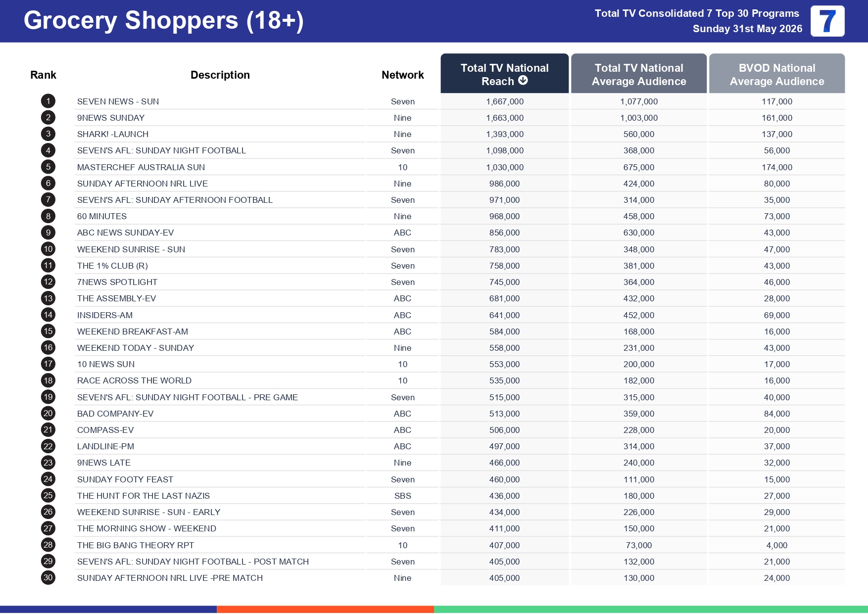Screen dimensions: 868x614
Task: Click the BVOD National Average Audience header
Action: click(777, 74)
